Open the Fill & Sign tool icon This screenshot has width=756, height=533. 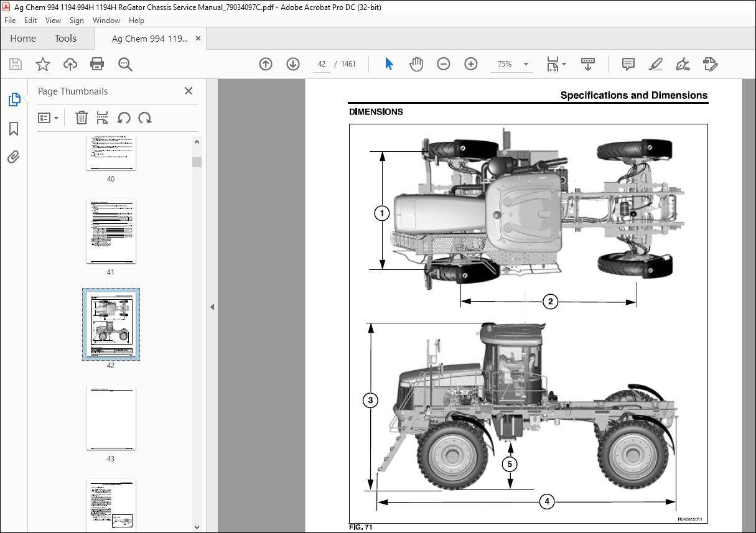[x=683, y=64]
